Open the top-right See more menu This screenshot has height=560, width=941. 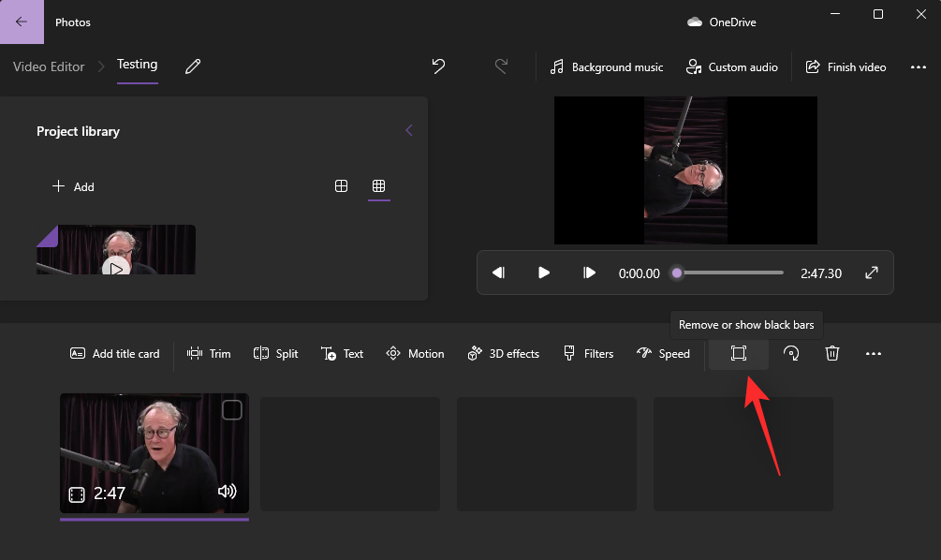click(x=919, y=66)
